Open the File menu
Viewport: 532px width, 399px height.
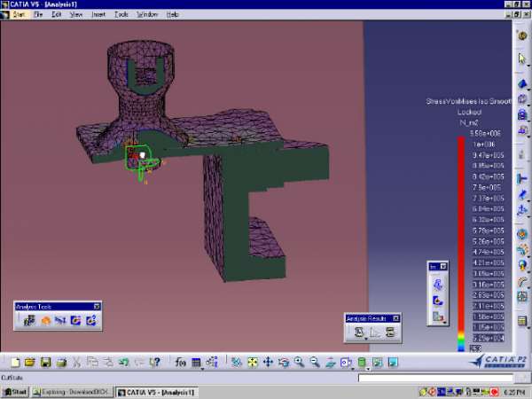38,14
